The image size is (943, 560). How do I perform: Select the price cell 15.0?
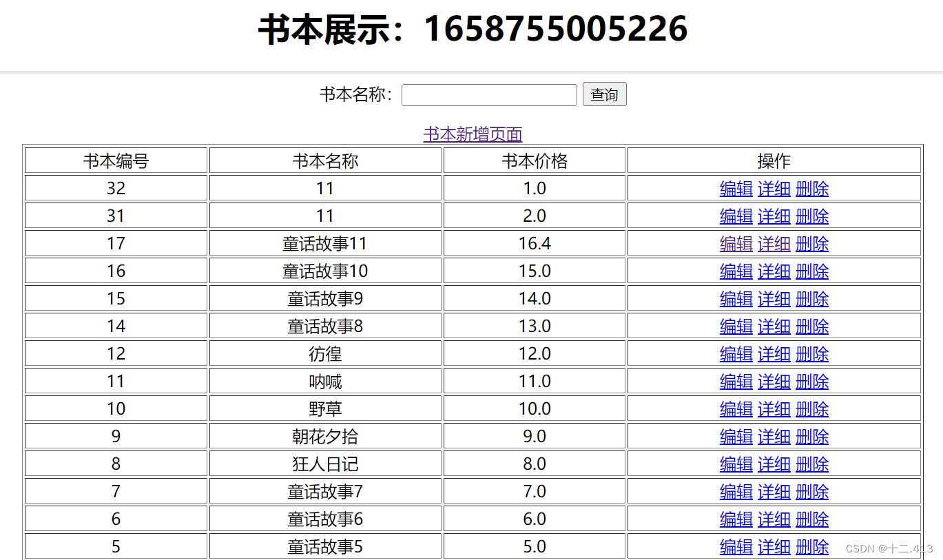535,271
